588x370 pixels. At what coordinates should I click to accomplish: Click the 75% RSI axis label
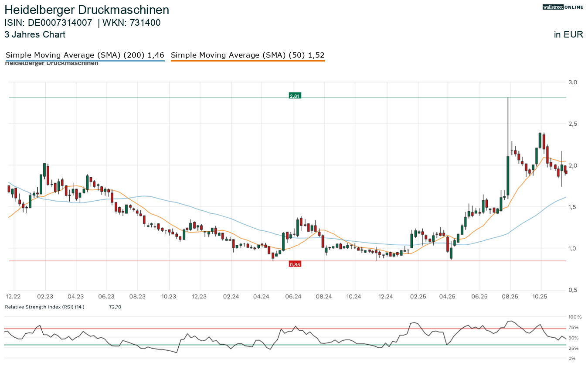pyautogui.click(x=573, y=327)
